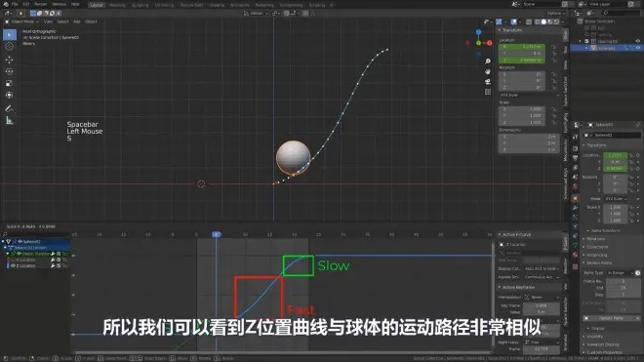Select the Cursor tool in the viewport toolbar
This screenshot has width=644, height=362.
coord(9,47)
